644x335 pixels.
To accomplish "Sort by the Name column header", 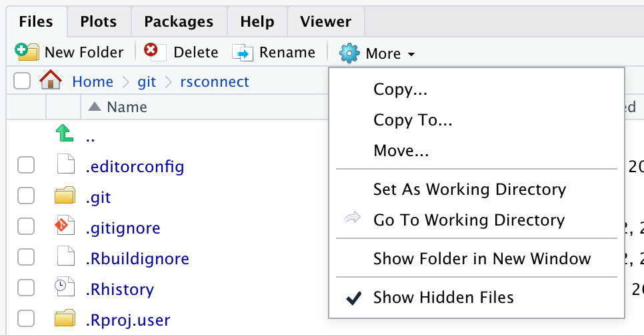I will click(x=126, y=107).
